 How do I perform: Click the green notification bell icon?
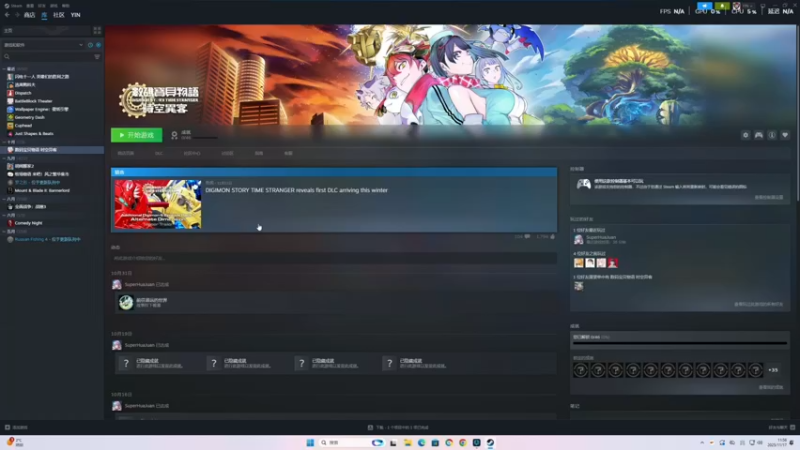pyautogui.click(x=722, y=6)
